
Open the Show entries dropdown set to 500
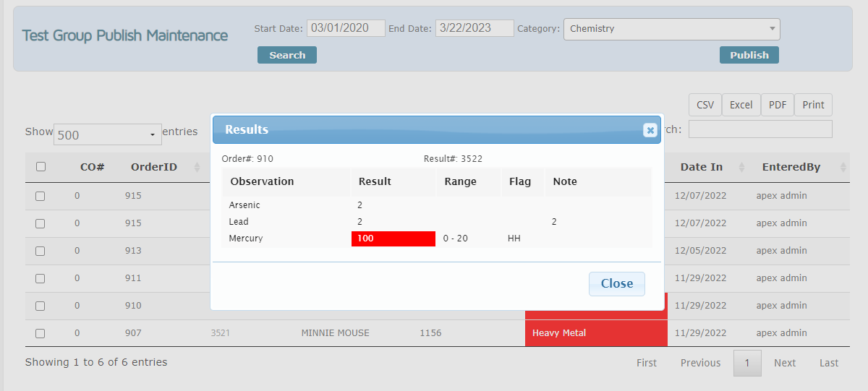pos(108,134)
